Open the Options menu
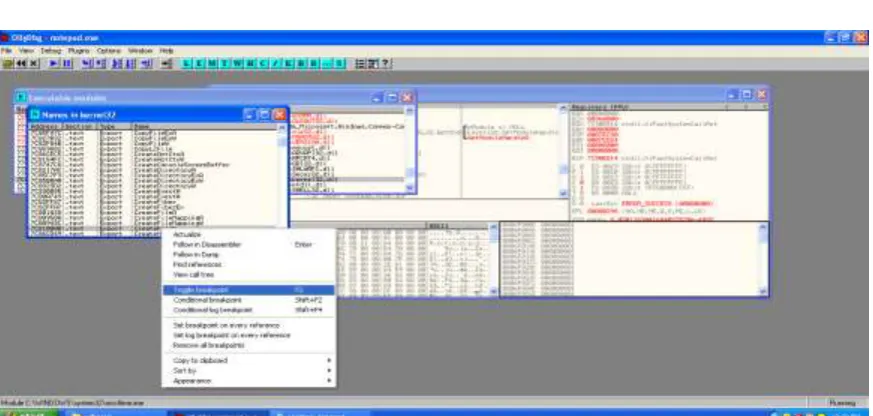The width and height of the screenshot is (873, 416). 108,50
